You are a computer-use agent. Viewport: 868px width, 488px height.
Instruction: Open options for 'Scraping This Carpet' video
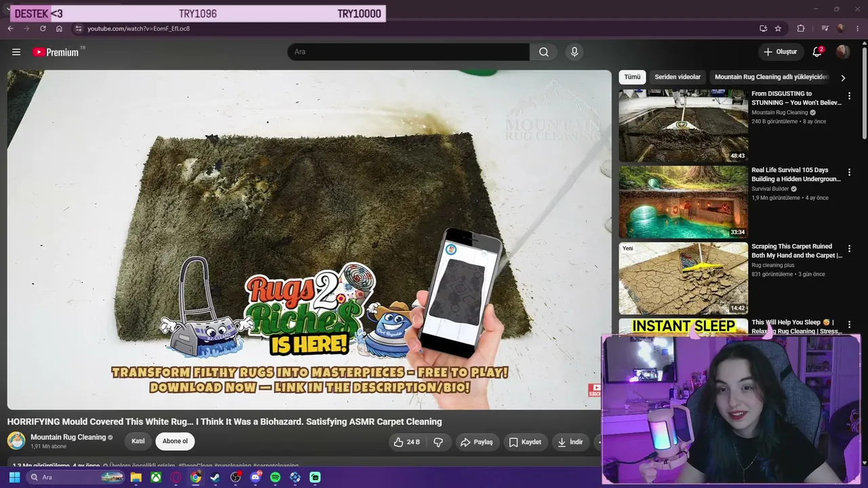coord(849,249)
